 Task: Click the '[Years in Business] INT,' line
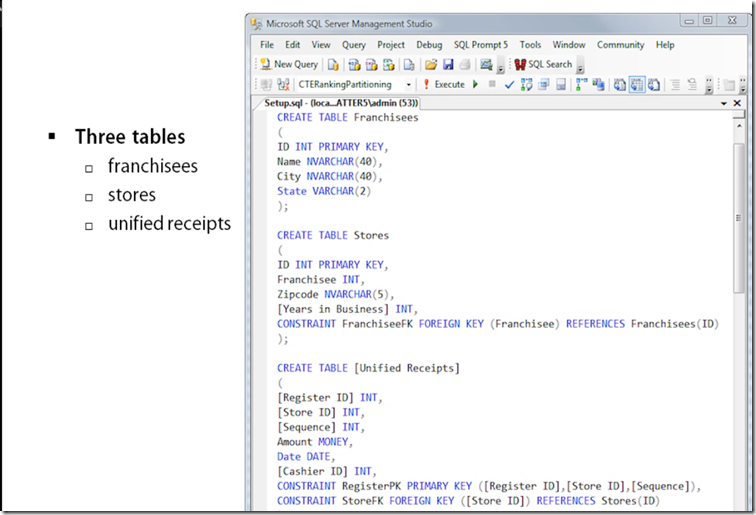347,309
